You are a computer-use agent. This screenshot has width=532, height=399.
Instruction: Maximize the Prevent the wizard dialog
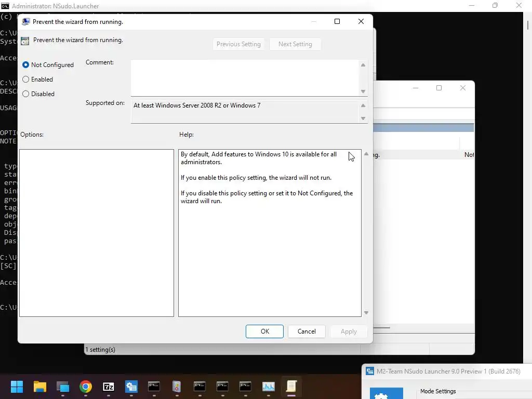click(x=337, y=21)
